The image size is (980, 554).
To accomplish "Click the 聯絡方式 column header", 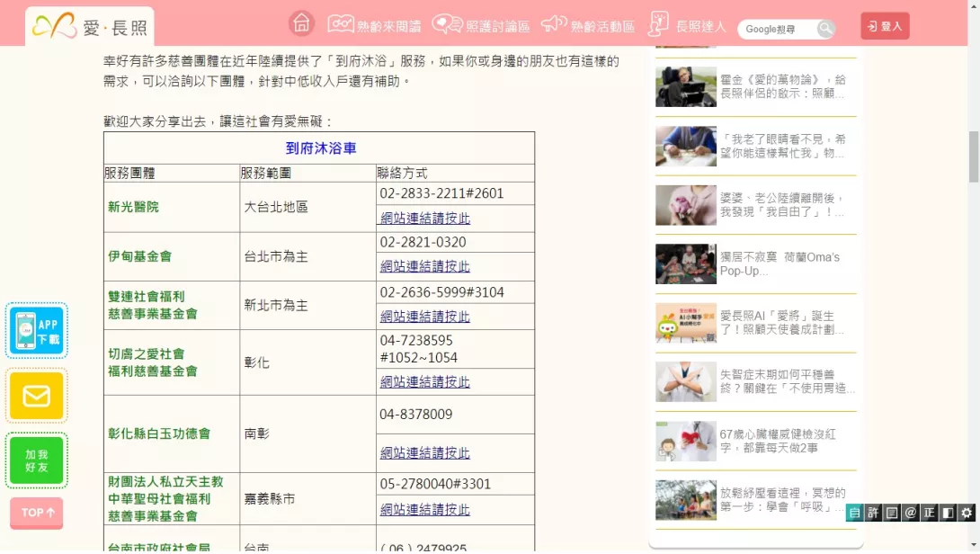I will (x=402, y=174).
